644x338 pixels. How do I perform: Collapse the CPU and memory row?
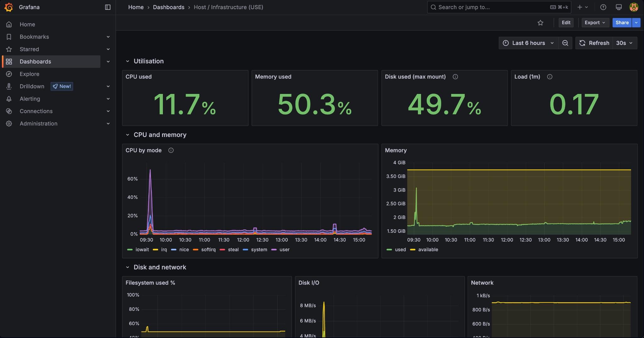[x=127, y=135]
